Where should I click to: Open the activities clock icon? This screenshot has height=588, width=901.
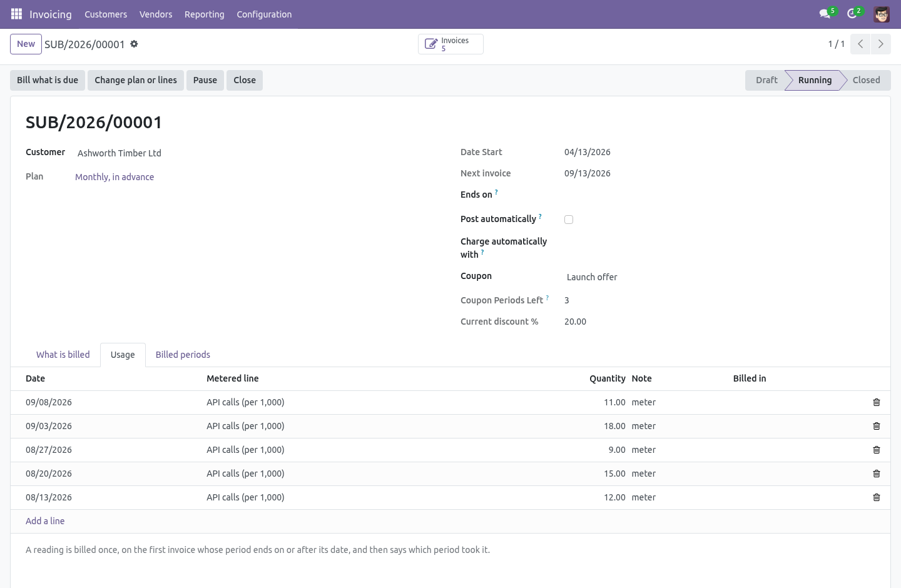[x=852, y=14]
